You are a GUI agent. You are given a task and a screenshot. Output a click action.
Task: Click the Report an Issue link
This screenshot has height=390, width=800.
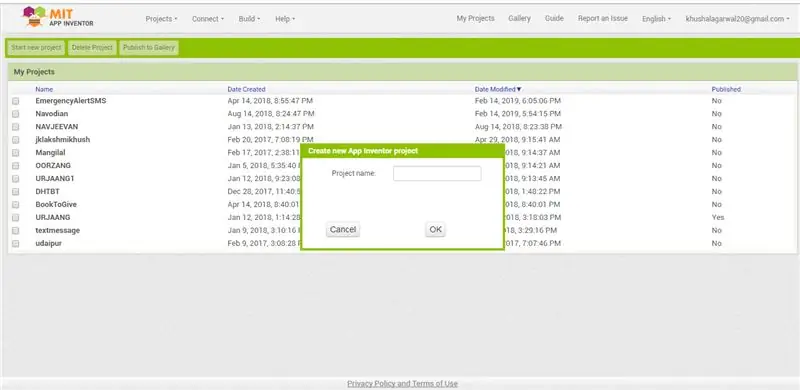(603, 18)
